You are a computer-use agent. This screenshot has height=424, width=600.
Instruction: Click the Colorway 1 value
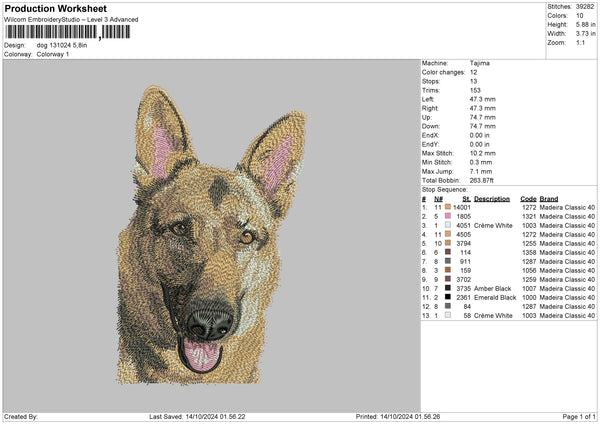[50, 54]
